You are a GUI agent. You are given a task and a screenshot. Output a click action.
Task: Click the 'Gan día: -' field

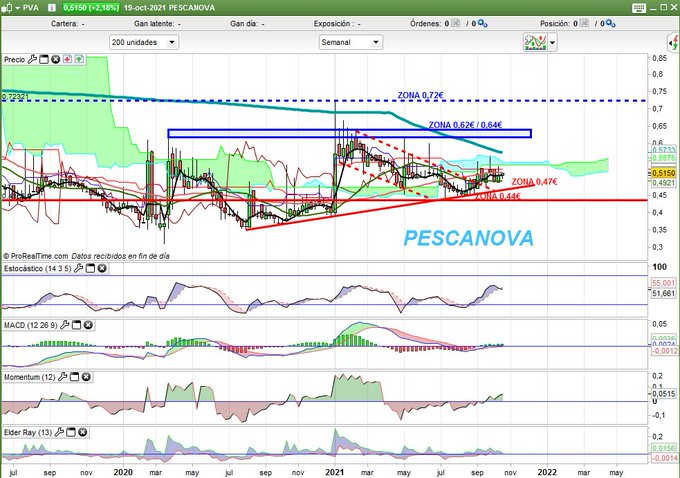pyautogui.click(x=247, y=23)
